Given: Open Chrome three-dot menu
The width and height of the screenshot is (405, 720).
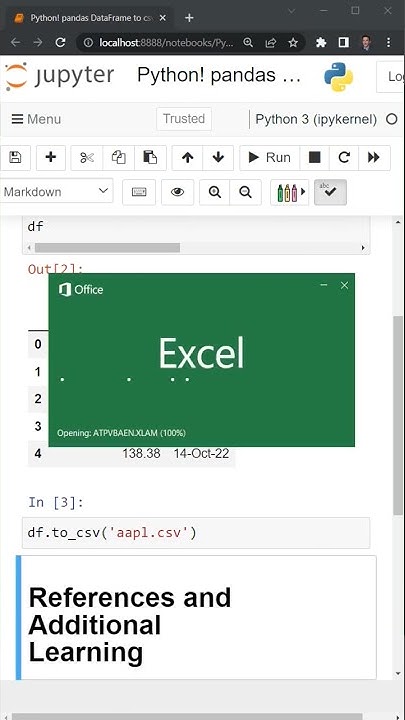Looking at the screenshot, I should [388, 43].
